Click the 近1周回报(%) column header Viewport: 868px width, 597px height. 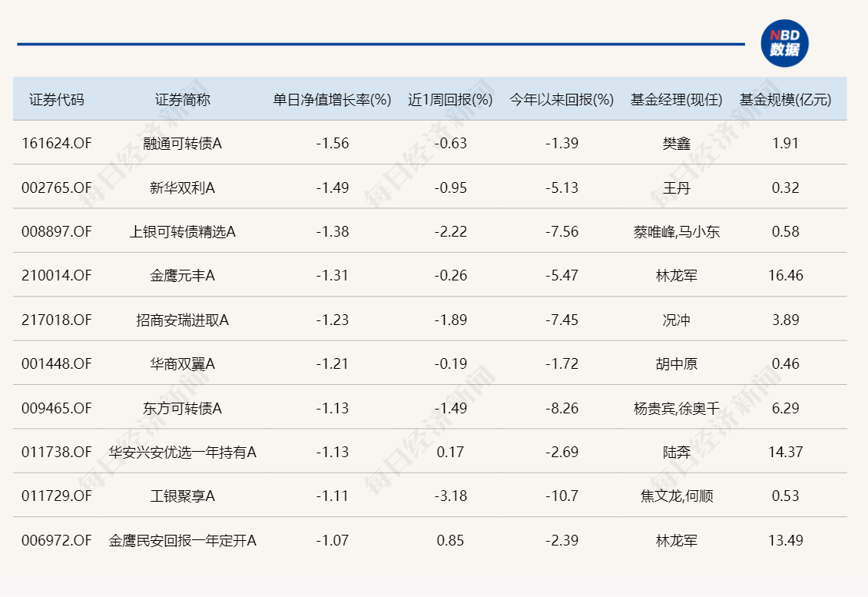click(x=450, y=100)
